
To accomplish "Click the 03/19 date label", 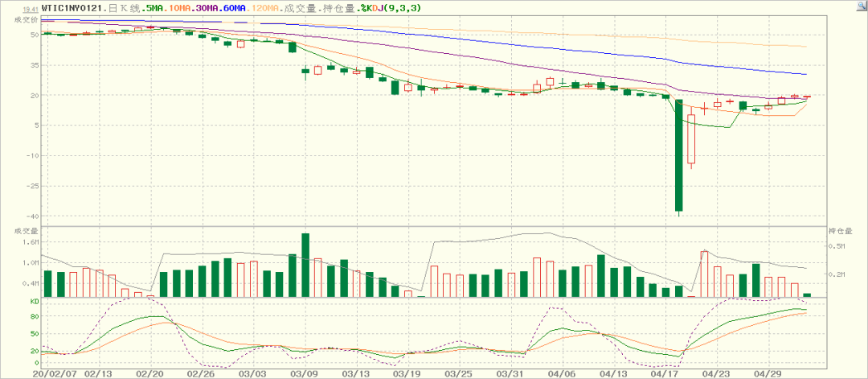I will point(408,374).
